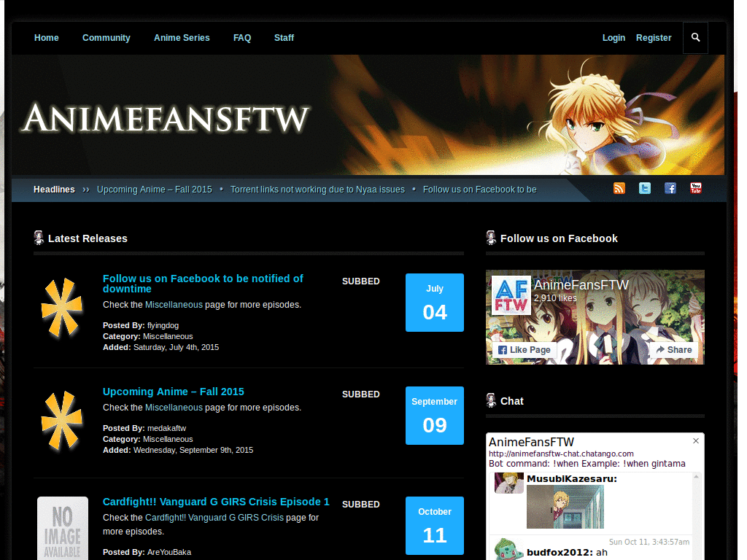Click SUBBED label on Cardfight post
The image size is (747, 560).
click(360, 505)
